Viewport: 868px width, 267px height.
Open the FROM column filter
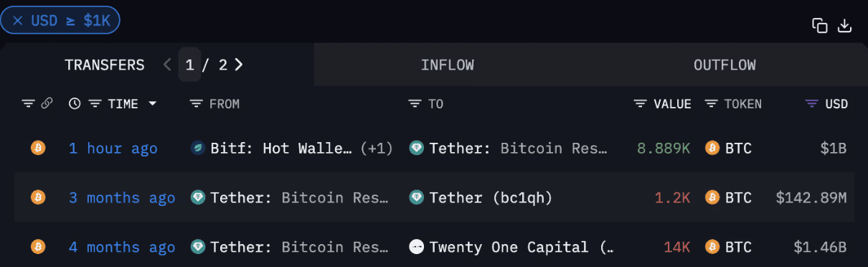(x=196, y=104)
